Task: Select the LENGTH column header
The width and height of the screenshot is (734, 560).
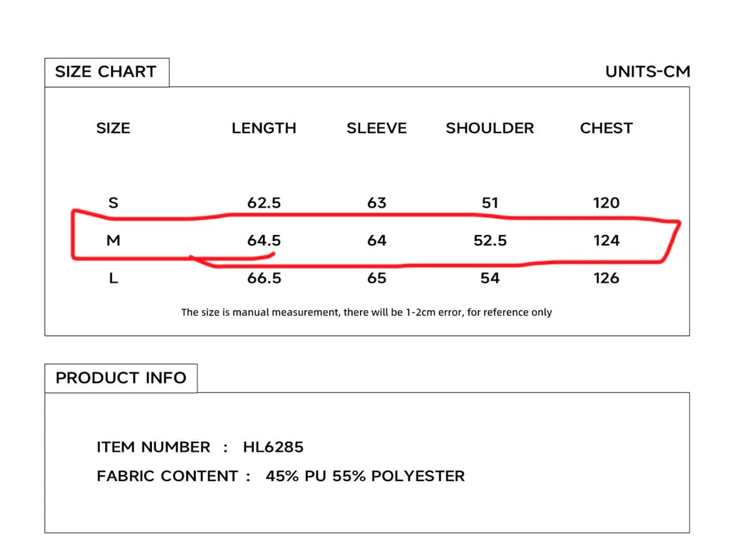Action: (264, 128)
